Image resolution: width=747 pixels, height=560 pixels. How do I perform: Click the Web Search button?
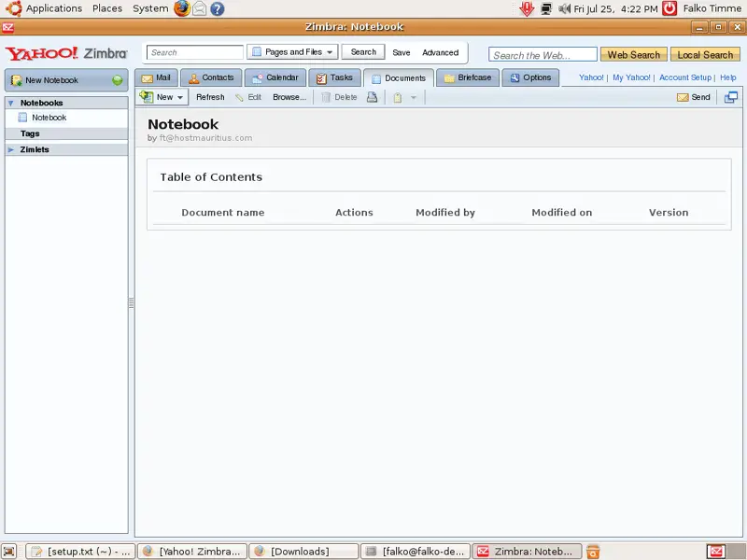tap(634, 55)
